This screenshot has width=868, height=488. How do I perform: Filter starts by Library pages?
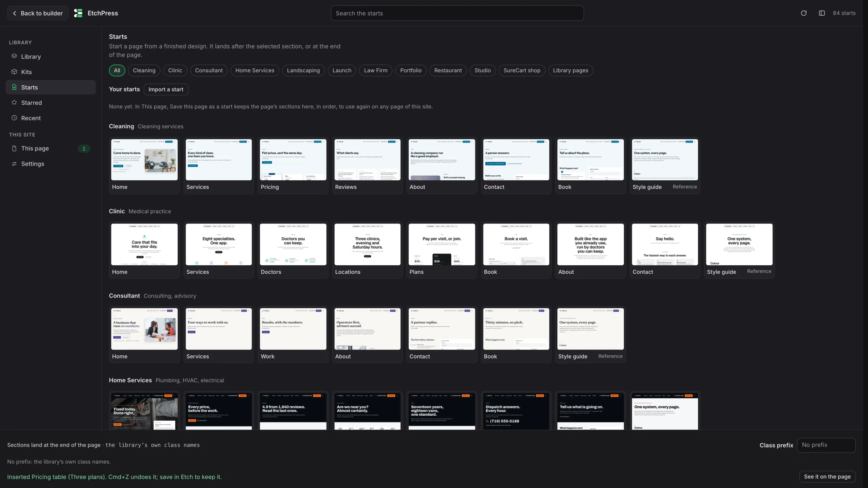[x=570, y=70]
